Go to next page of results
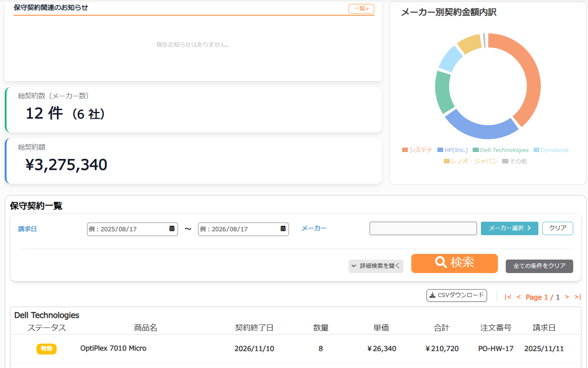This screenshot has width=588, height=368. tap(567, 297)
